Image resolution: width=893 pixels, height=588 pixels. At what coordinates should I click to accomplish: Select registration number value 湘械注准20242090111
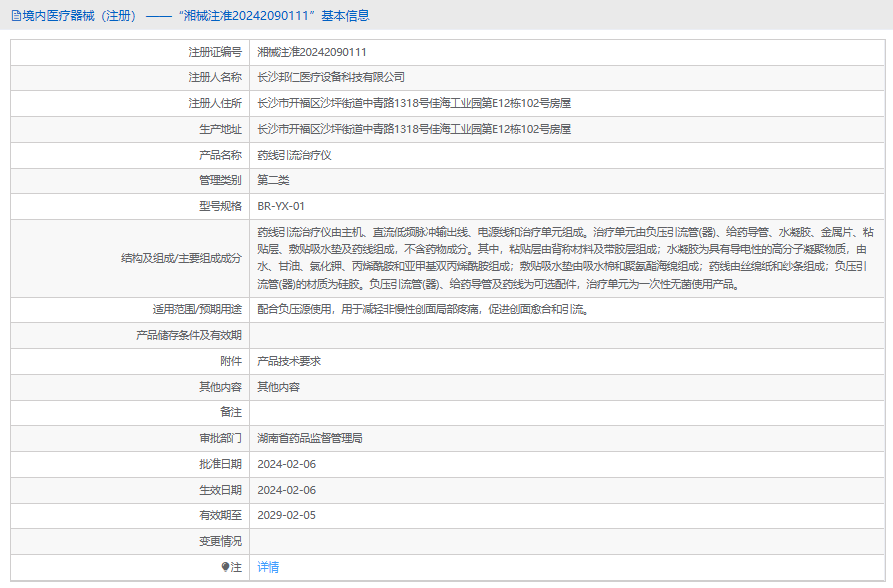click(x=312, y=52)
